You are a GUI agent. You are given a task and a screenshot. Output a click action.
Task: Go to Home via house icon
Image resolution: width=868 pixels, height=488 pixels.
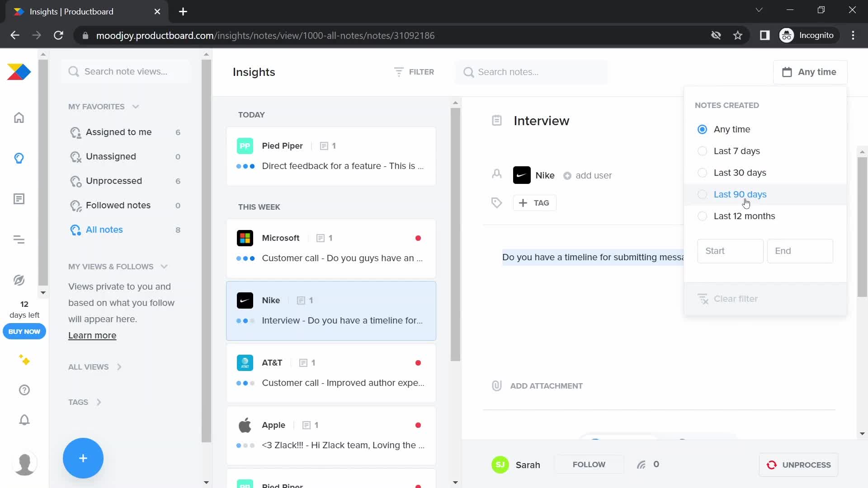click(19, 117)
